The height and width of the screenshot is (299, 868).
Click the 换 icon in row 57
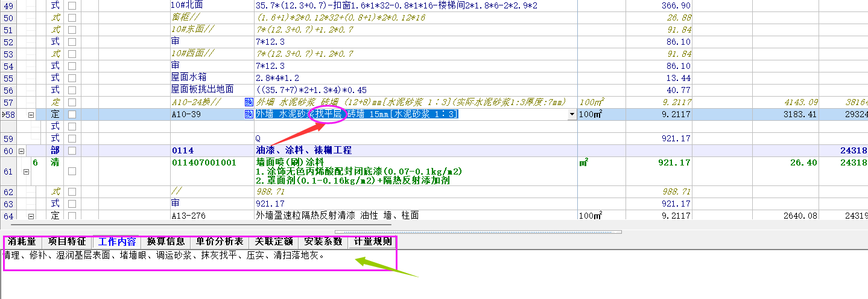click(x=249, y=102)
